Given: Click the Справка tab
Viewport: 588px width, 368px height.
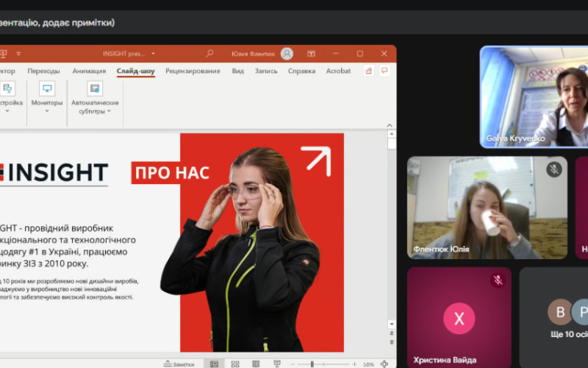Looking at the screenshot, I should click(301, 71).
